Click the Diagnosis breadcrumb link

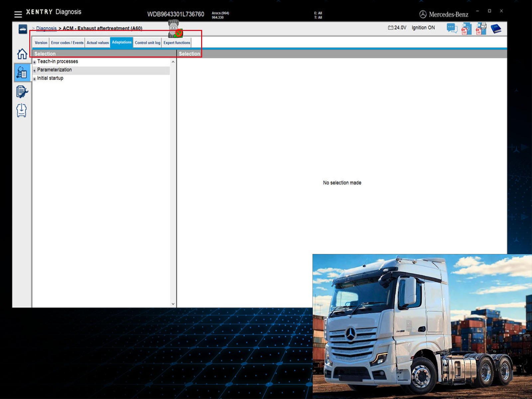tap(46, 29)
